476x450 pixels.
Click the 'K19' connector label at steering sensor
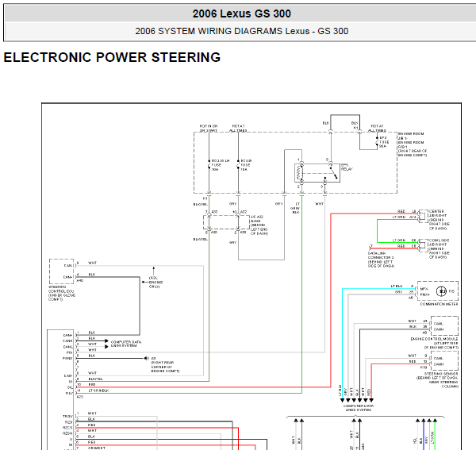coord(424,367)
